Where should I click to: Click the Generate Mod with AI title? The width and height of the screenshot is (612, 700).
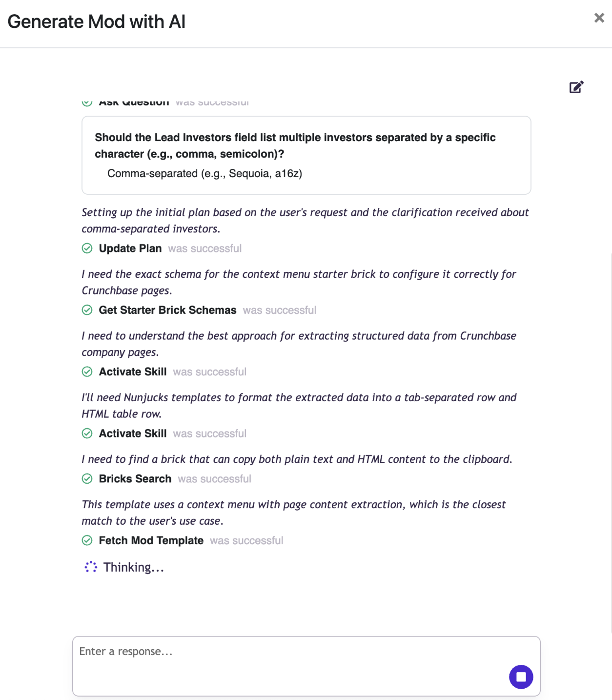pyautogui.click(x=97, y=22)
